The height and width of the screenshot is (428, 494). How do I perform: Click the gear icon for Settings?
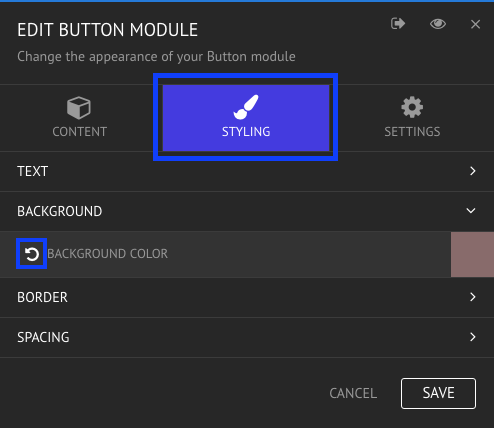tap(412, 107)
